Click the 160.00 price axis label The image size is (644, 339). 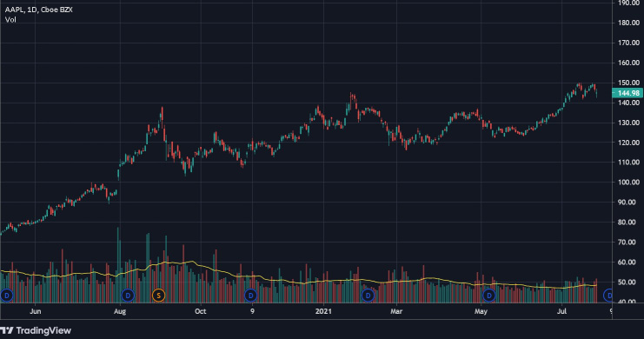pyautogui.click(x=629, y=63)
